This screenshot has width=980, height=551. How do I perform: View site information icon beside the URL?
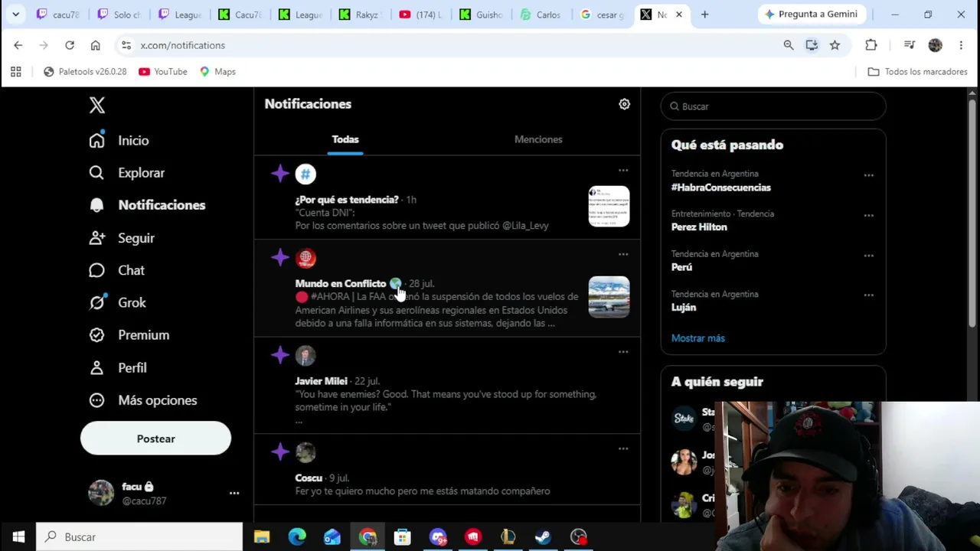click(x=126, y=45)
